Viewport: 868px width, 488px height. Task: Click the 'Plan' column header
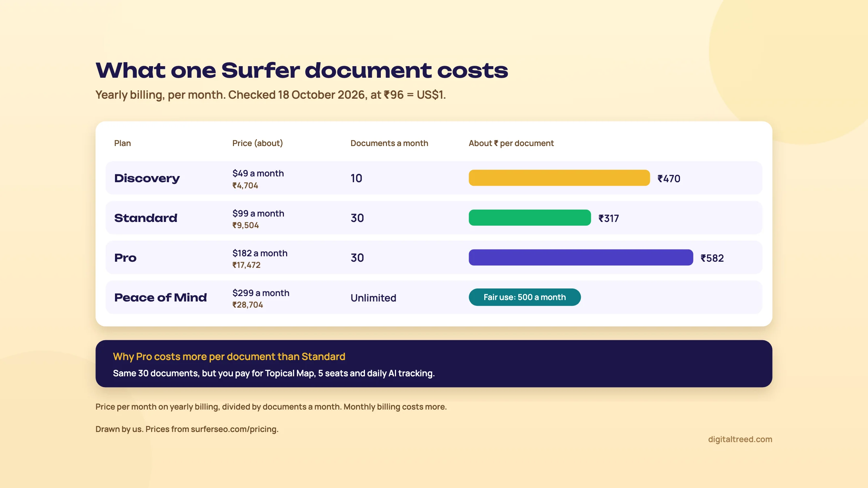coord(123,143)
